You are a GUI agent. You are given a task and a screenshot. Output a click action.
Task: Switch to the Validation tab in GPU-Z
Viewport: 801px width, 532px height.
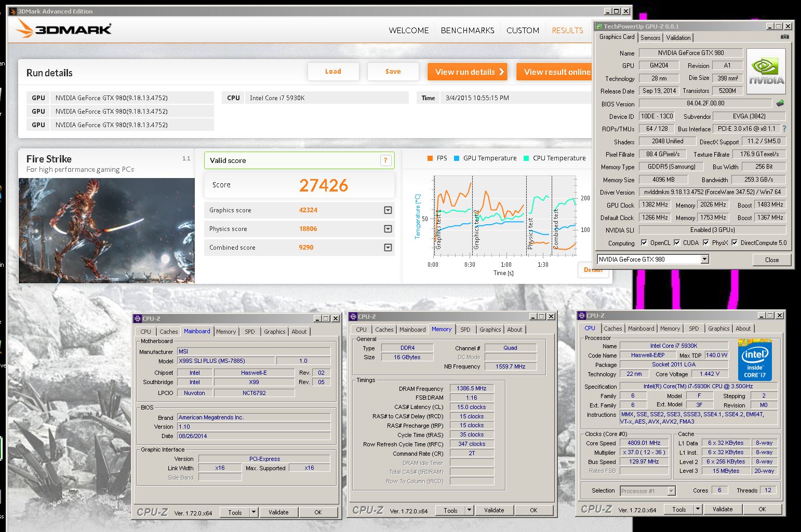click(678, 38)
